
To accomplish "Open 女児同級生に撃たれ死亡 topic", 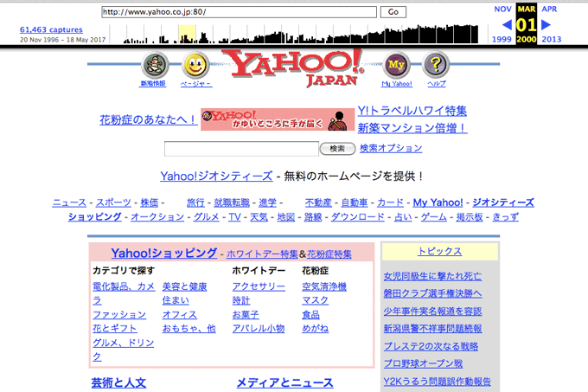I will [x=432, y=276].
